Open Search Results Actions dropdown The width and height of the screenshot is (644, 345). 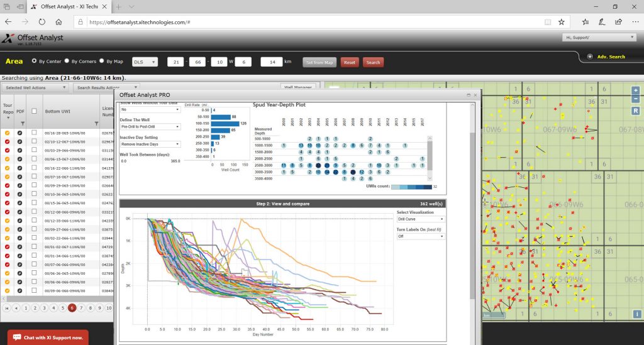[106, 88]
